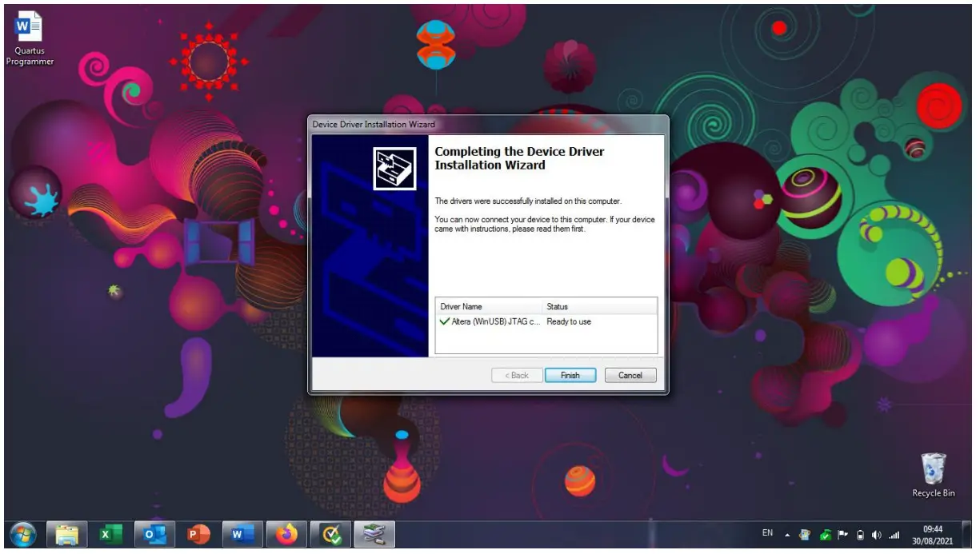Open the driver installer taskbar item

(x=374, y=534)
